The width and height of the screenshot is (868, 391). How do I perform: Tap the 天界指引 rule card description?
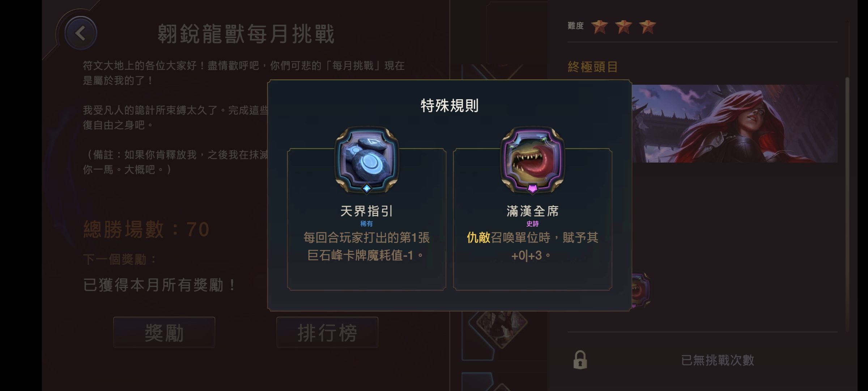(x=366, y=247)
